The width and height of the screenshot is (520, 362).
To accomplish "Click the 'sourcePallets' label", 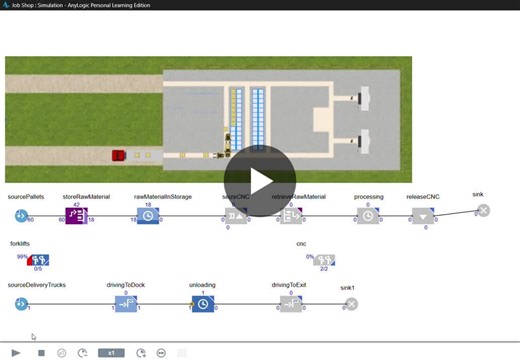I will point(26,197).
